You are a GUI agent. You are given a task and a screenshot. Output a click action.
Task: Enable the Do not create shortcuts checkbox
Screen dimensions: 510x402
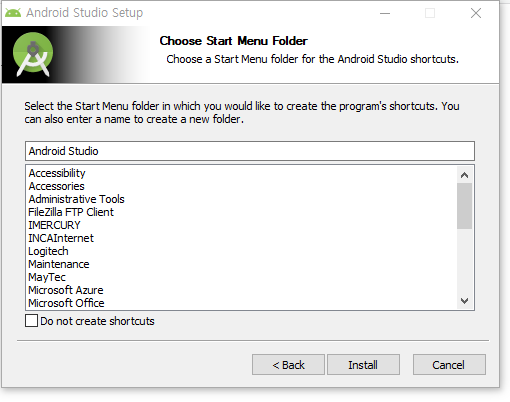point(31,321)
